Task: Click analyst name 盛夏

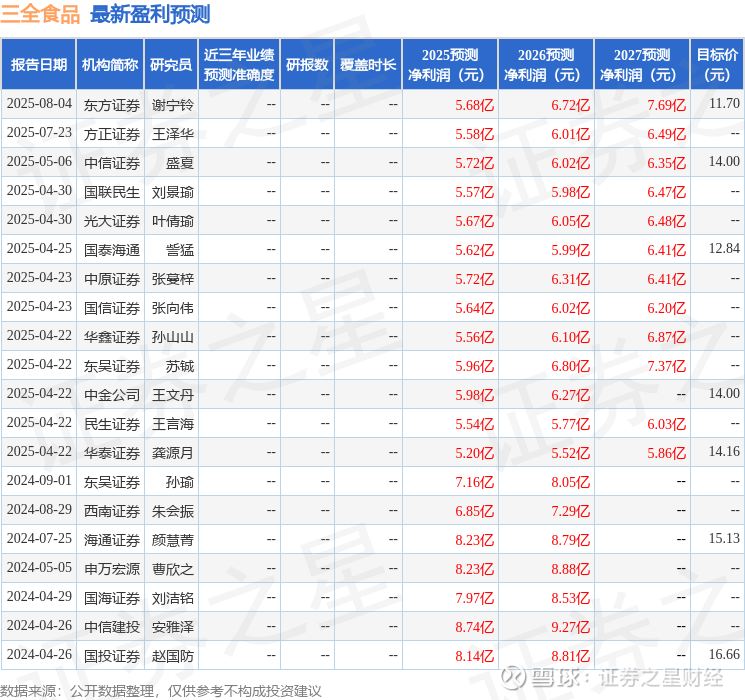Action: (x=180, y=163)
